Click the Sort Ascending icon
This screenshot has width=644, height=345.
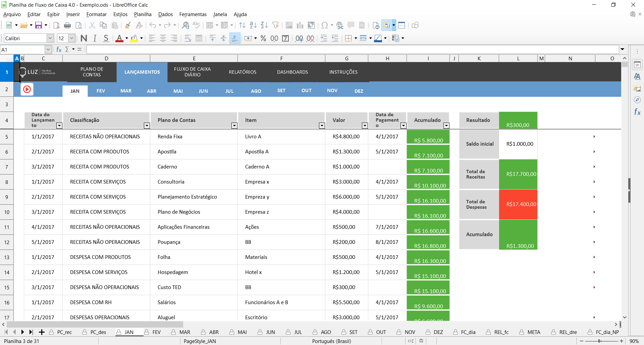point(253,25)
